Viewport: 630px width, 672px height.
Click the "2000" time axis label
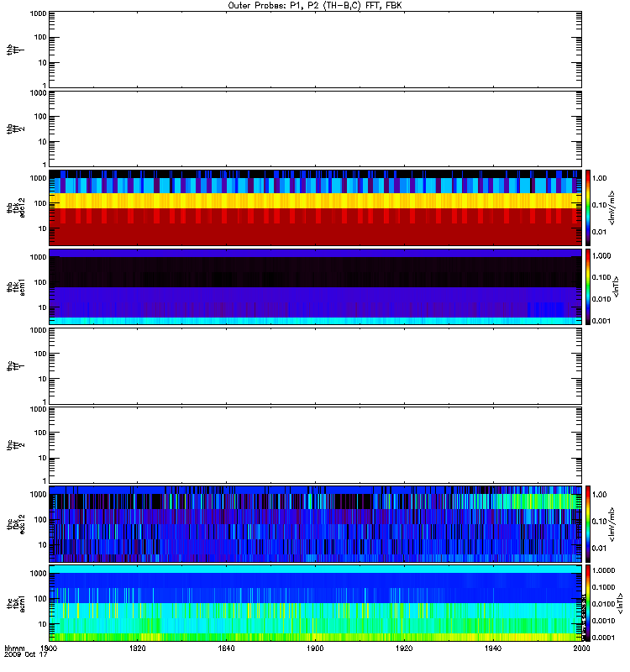click(581, 648)
